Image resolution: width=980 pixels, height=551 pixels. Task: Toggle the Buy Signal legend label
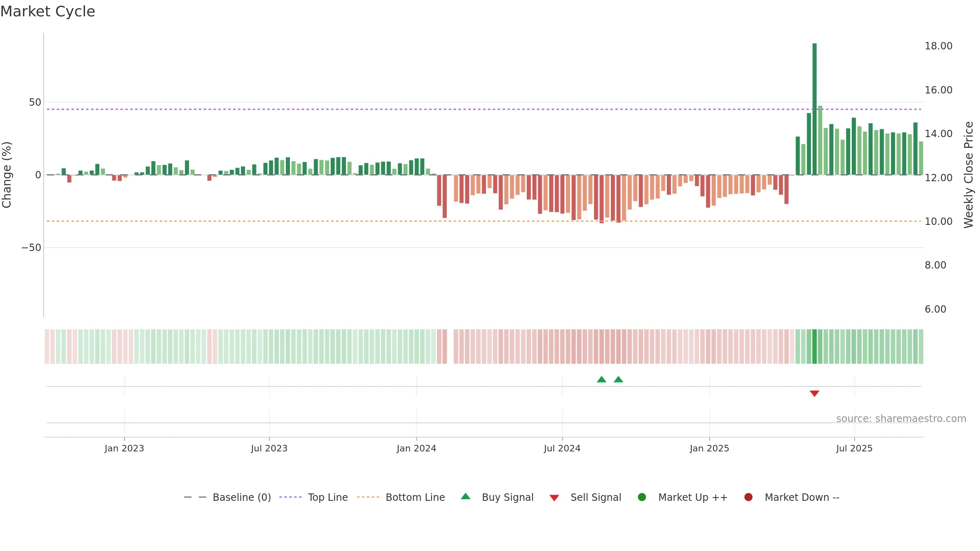pos(508,497)
